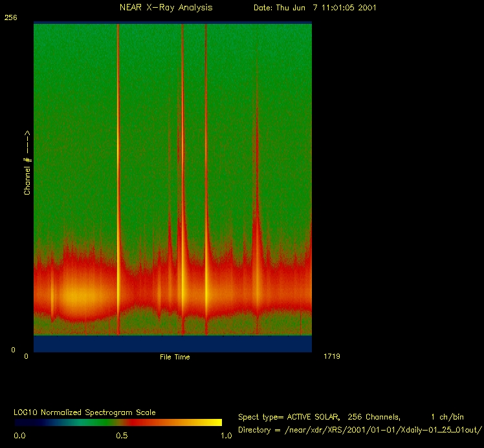
Task: Click the 0.5 midpoint label under the color scale
Action: pyautogui.click(x=121, y=436)
